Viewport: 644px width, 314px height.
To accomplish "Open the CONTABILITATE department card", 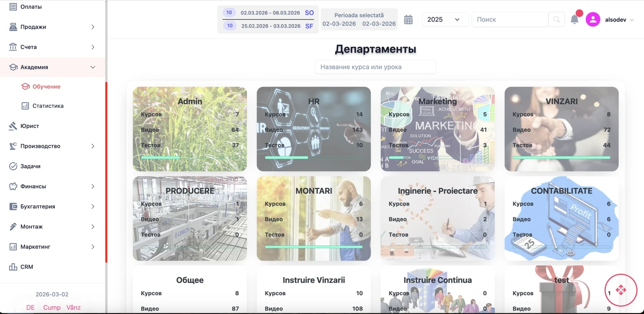I will point(562,219).
